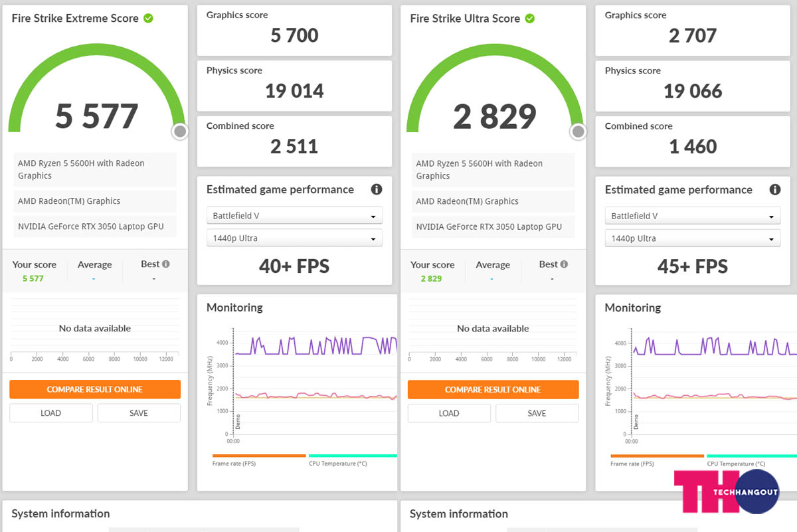Click the LOAD button in the Ultra panel
This screenshot has width=797, height=532.
449,413
